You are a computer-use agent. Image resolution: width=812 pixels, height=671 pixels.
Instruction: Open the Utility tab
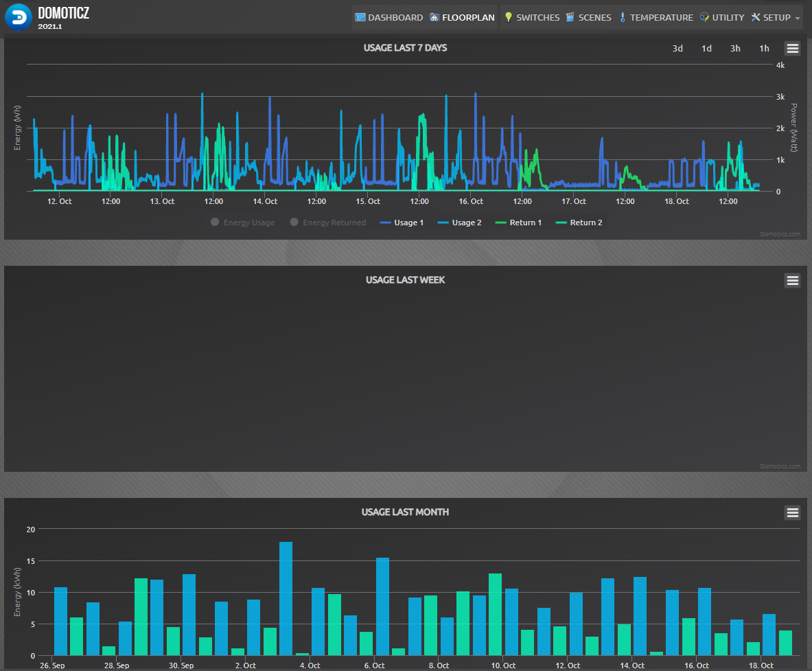point(722,18)
